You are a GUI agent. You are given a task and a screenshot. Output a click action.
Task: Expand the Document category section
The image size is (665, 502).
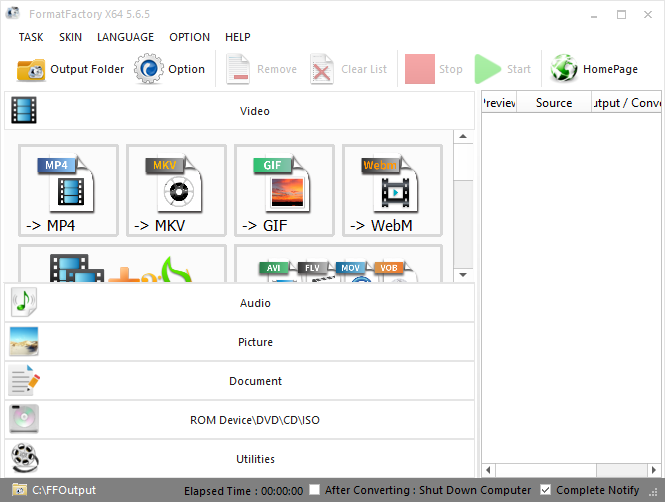coord(240,381)
